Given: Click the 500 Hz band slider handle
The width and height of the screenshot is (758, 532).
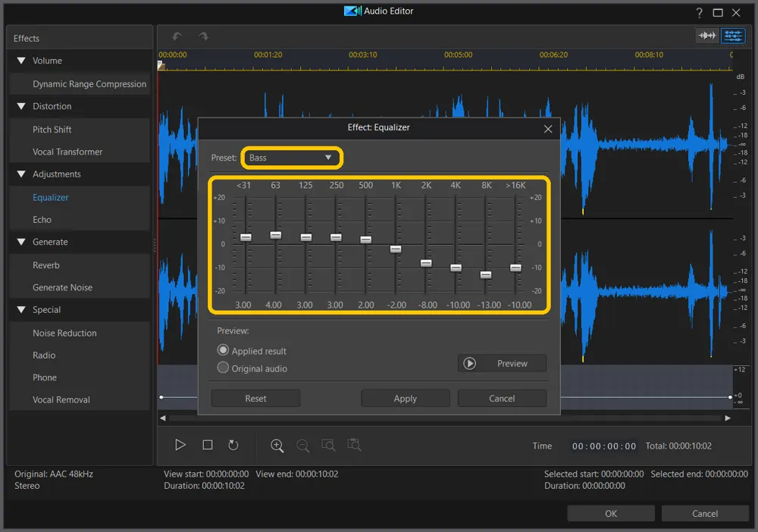Looking at the screenshot, I should [366, 239].
